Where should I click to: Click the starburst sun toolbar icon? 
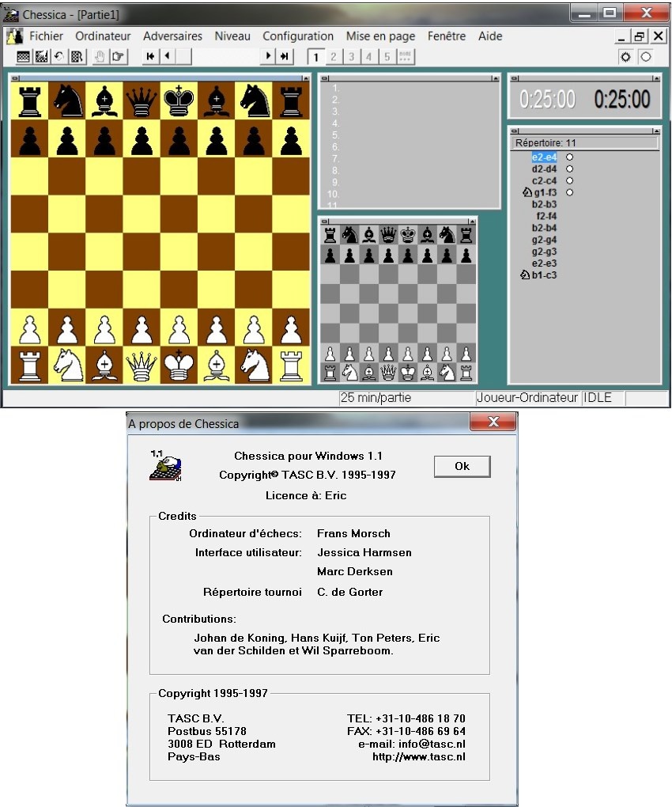[625, 57]
